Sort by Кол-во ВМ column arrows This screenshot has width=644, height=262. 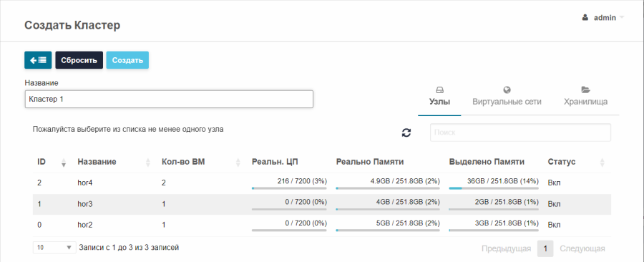click(238, 162)
